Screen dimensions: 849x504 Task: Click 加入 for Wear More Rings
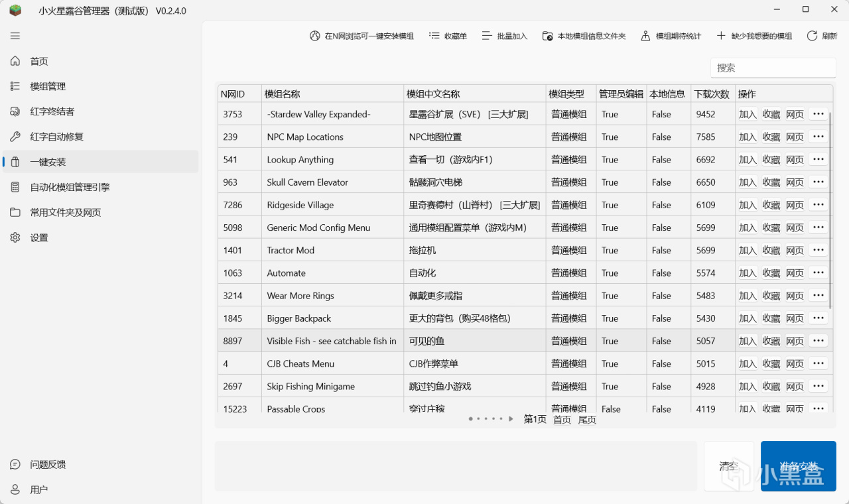click(748, 295)
